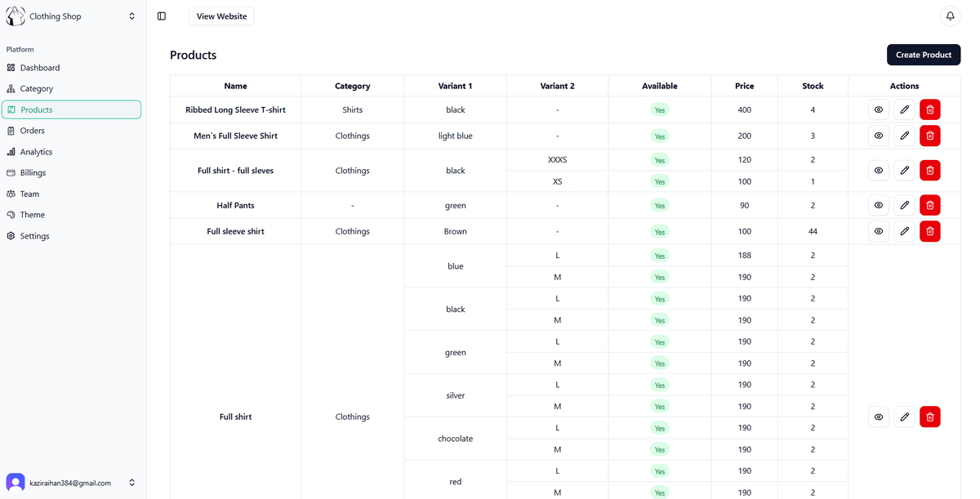Expand the Clothing Shop switcher
980x499 pixels.
132,16
